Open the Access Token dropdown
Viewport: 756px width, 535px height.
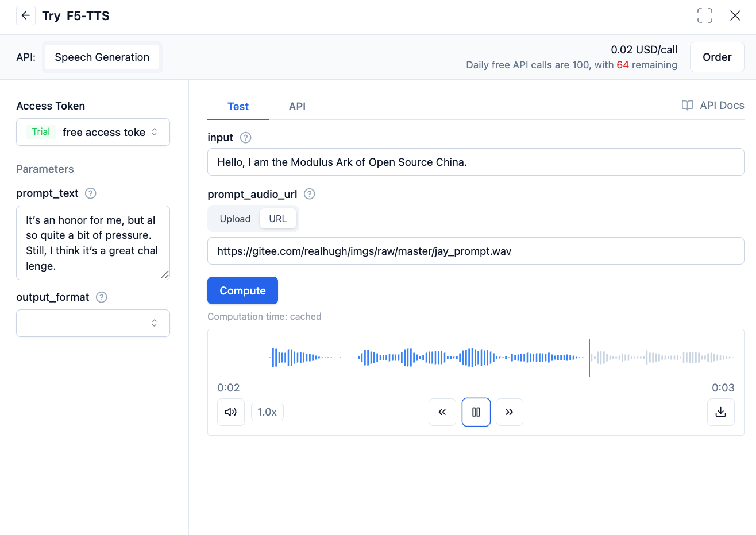click(93, 132)
